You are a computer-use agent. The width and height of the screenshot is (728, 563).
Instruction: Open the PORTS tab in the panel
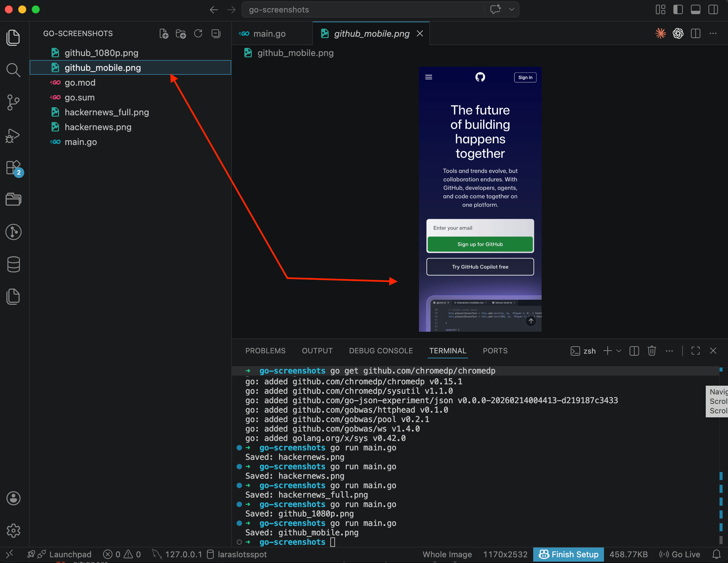coord(495,351)
